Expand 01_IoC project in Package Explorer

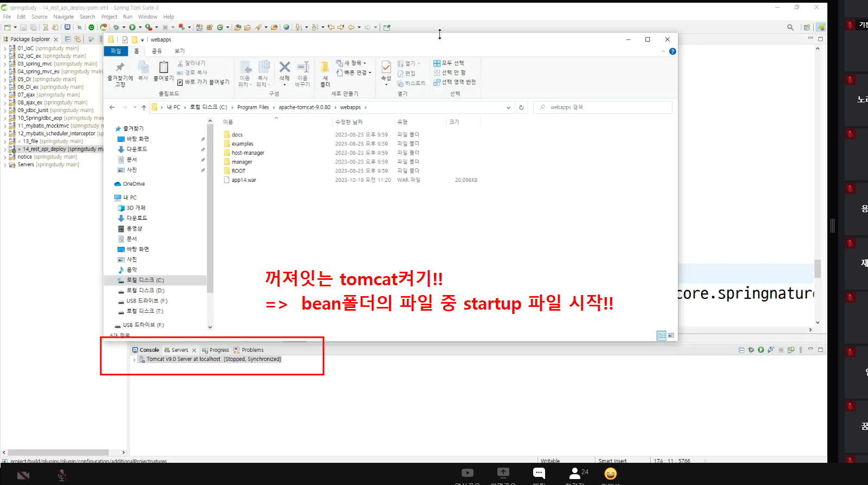coord(5,48)
